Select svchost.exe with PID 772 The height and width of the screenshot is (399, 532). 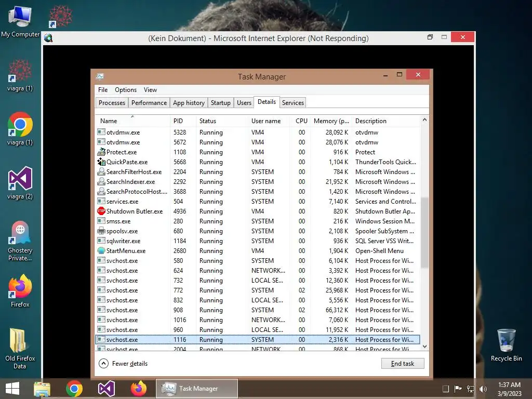click(x=258, y=290)
